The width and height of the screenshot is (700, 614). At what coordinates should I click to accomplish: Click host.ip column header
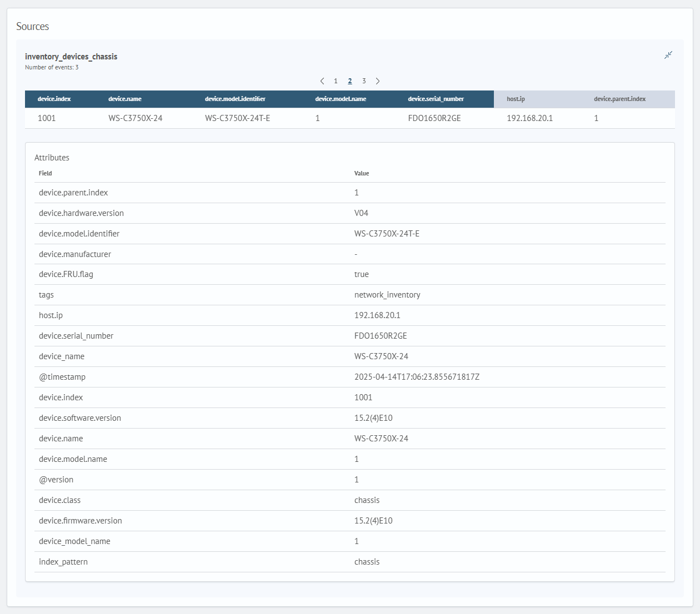tap(516, 99)
